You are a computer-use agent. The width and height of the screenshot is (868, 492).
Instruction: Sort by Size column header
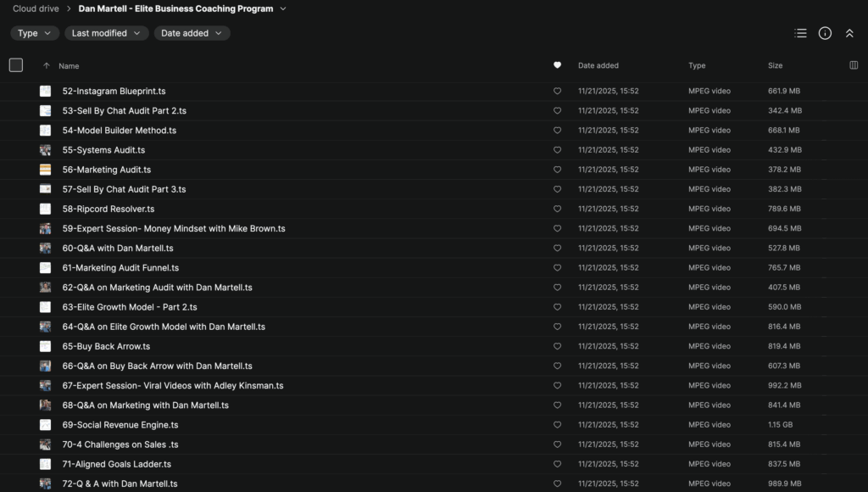(x=776, y=65)
